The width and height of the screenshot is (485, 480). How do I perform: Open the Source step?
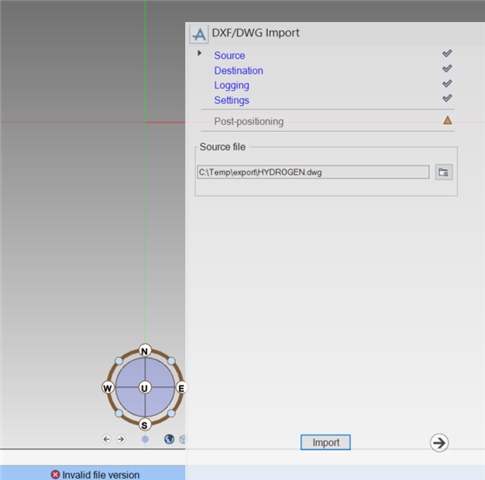229,55
